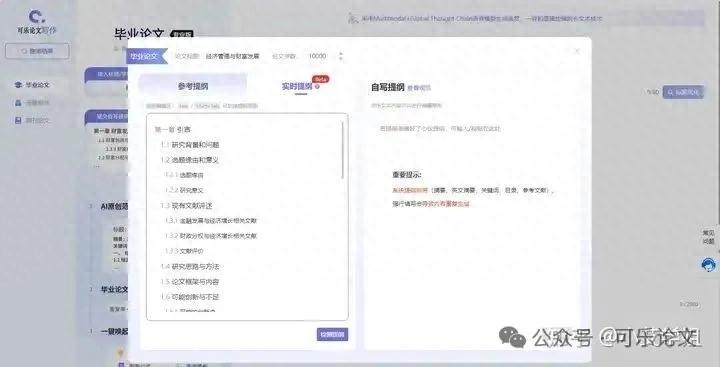Screen dimensions: 720x367
Task: Select outline row 第一章 引言
Action: (172, 130)
